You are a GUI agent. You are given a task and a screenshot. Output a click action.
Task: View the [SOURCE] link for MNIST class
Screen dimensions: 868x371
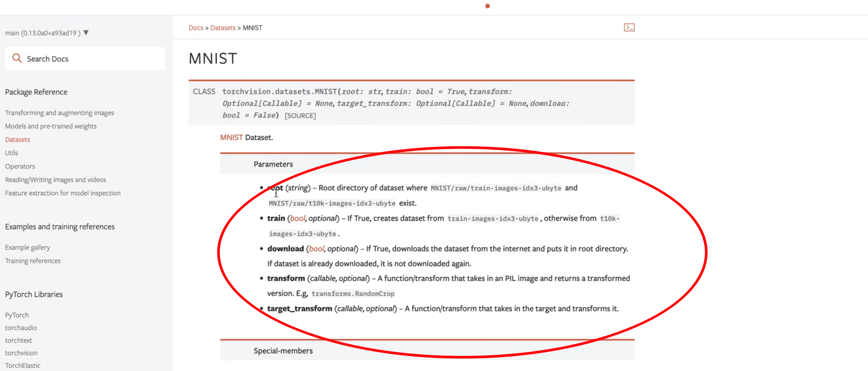point(300,115)
